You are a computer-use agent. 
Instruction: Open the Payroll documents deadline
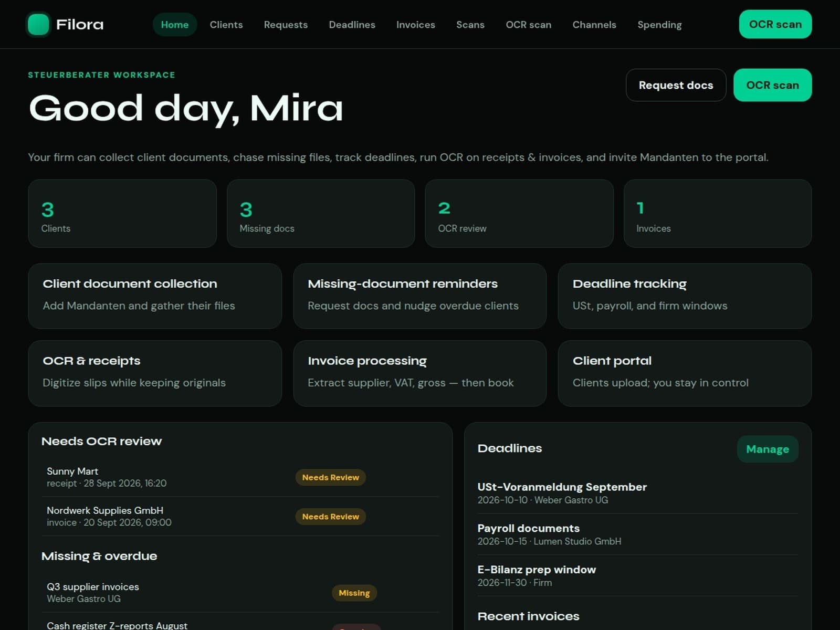point(637,534)
